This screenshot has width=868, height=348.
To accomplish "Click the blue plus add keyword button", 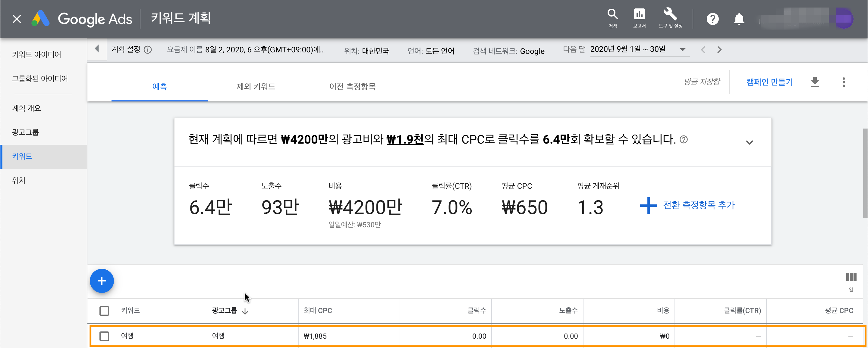I will [x=102, y=281].
